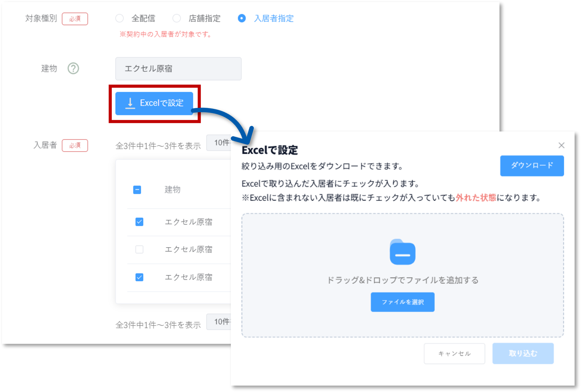Open the help icon next to 建物
The height and width of the screenshot is (392, 581).
point(73,68)
